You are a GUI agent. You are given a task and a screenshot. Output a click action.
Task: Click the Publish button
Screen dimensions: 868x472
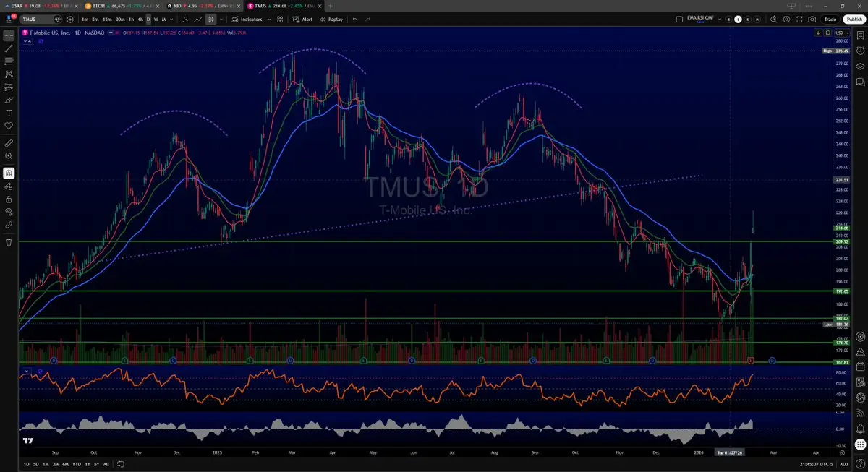(853, 20)
